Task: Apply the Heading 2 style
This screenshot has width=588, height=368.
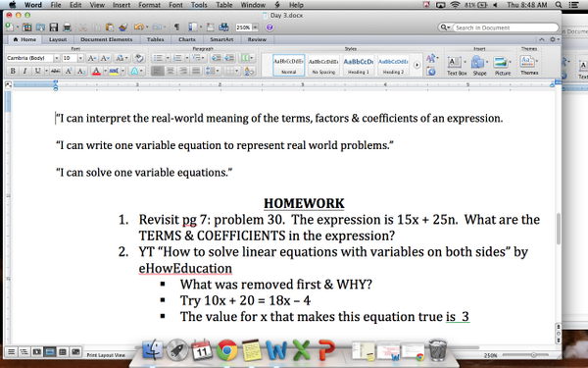Action: pos(393,65)
